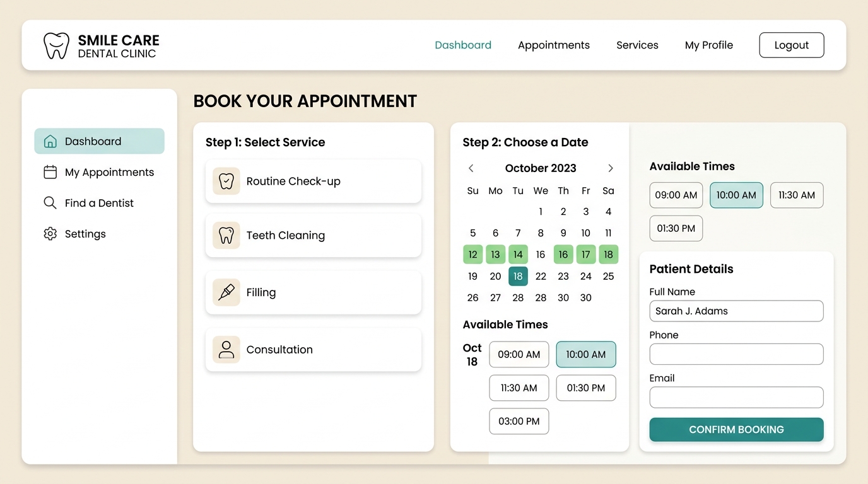Select the Routine Check-up tooth icon

pos(226,181)
